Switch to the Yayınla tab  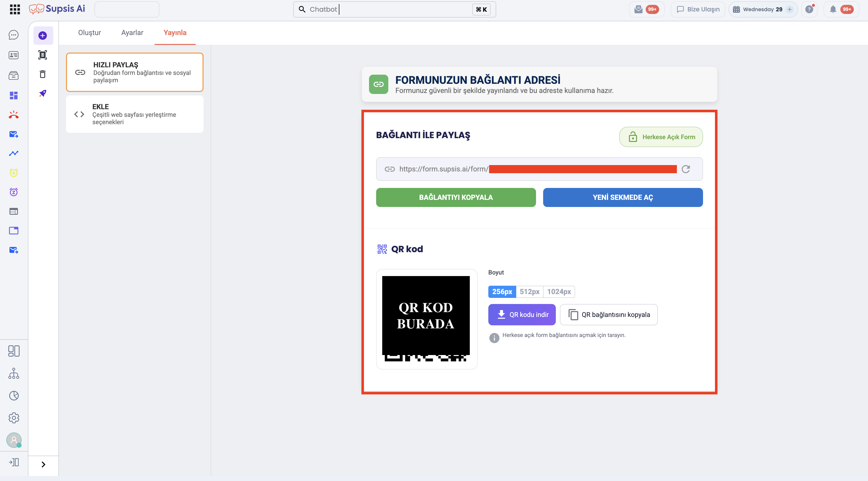175,32
